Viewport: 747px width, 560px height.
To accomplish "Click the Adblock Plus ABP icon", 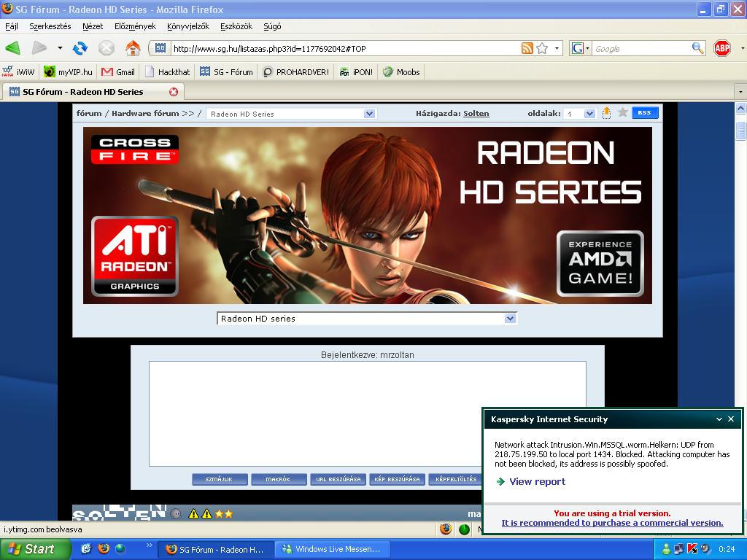I will 722,48.
